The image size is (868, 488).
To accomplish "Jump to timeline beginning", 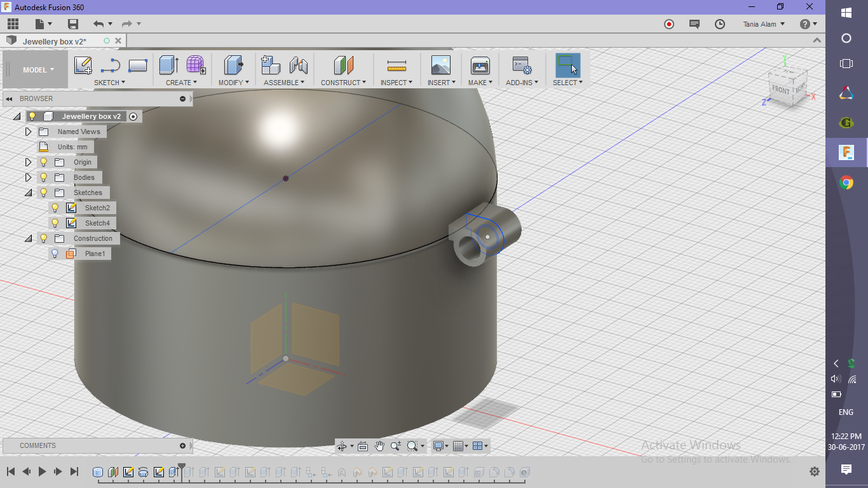I will [11, 471].
